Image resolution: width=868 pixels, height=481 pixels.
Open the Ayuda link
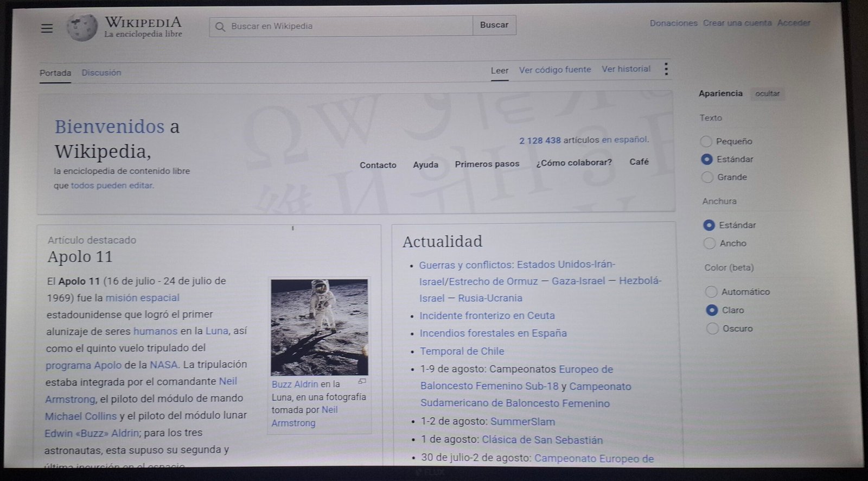[426, 164]
